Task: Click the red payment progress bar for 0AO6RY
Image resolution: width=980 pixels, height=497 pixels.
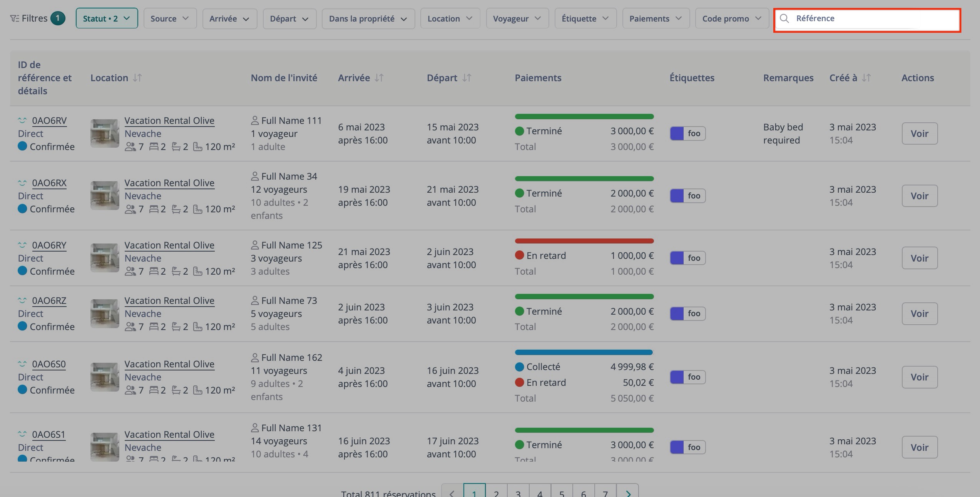Action: [584, 241]
